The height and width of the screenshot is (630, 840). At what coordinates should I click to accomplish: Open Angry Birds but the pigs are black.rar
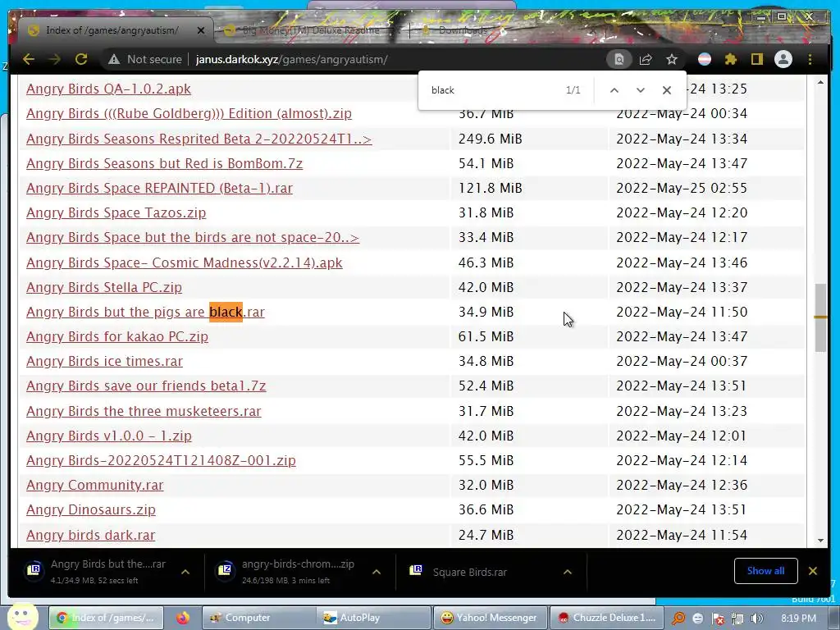coord(145,312)
